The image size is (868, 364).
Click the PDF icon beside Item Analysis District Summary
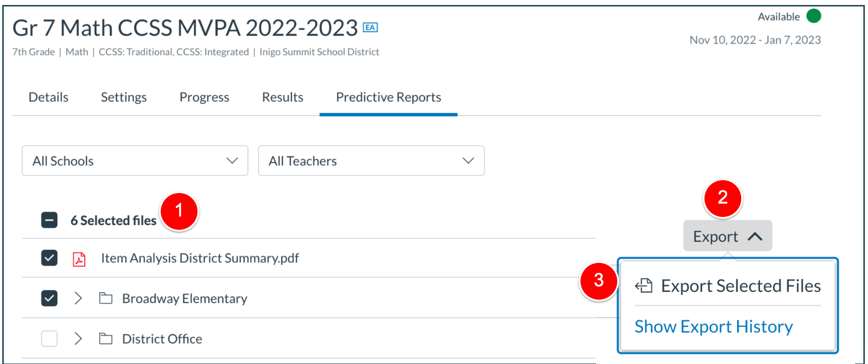tap(79, 259)
